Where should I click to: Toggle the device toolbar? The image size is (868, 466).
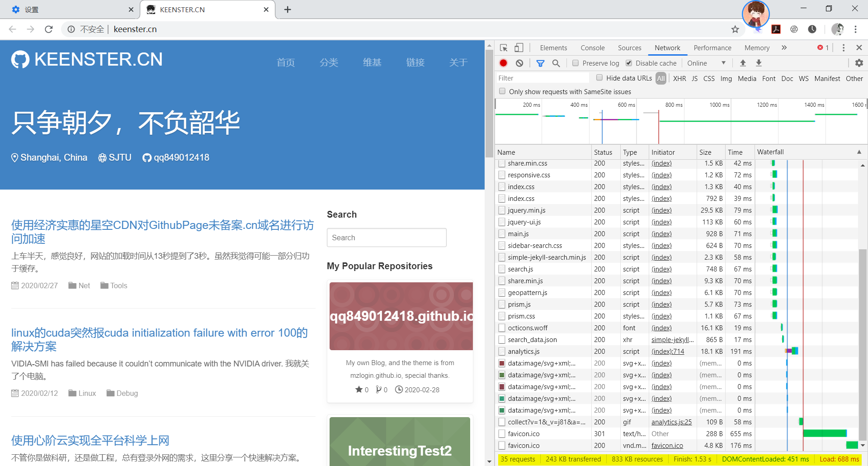(x=519, y=48)
